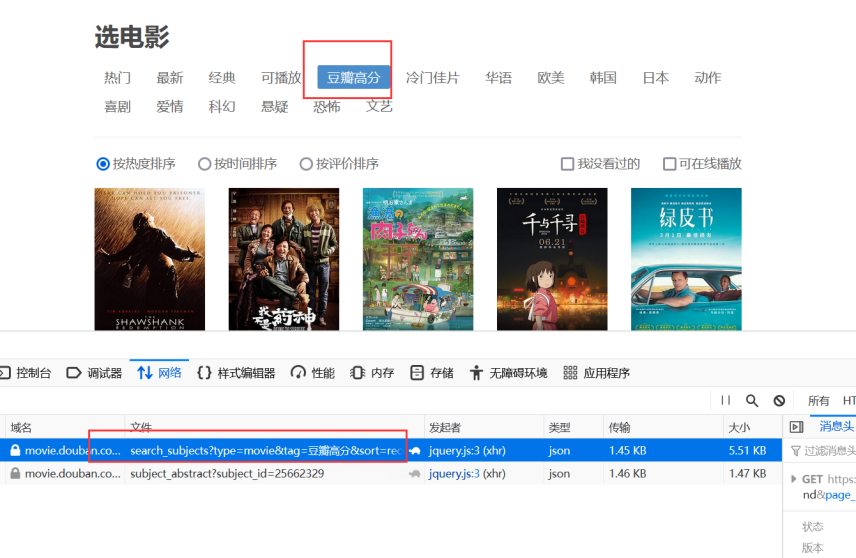Select 按时间排序 radio button
This screenshot has width=856, height=558.
click(204, 164)
